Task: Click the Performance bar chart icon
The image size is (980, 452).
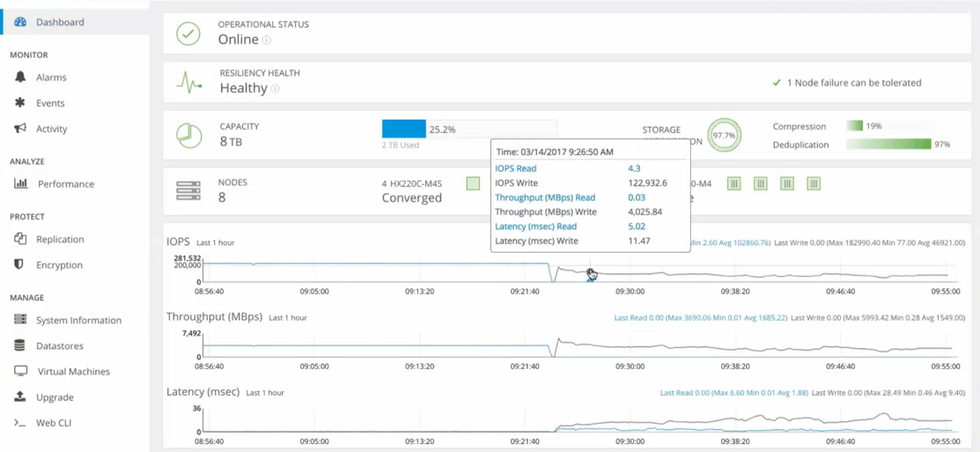Action: 21,184
